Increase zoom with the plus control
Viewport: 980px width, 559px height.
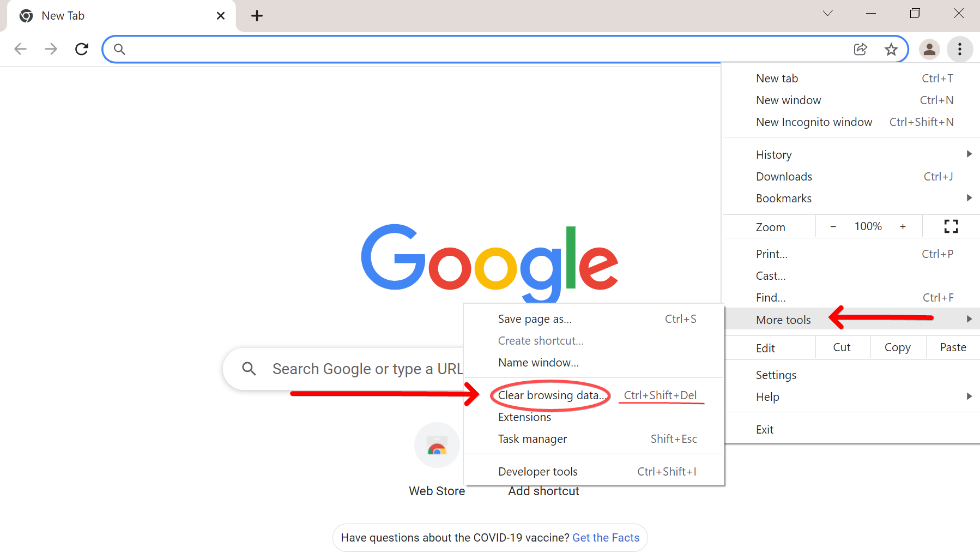pos(903,226)
